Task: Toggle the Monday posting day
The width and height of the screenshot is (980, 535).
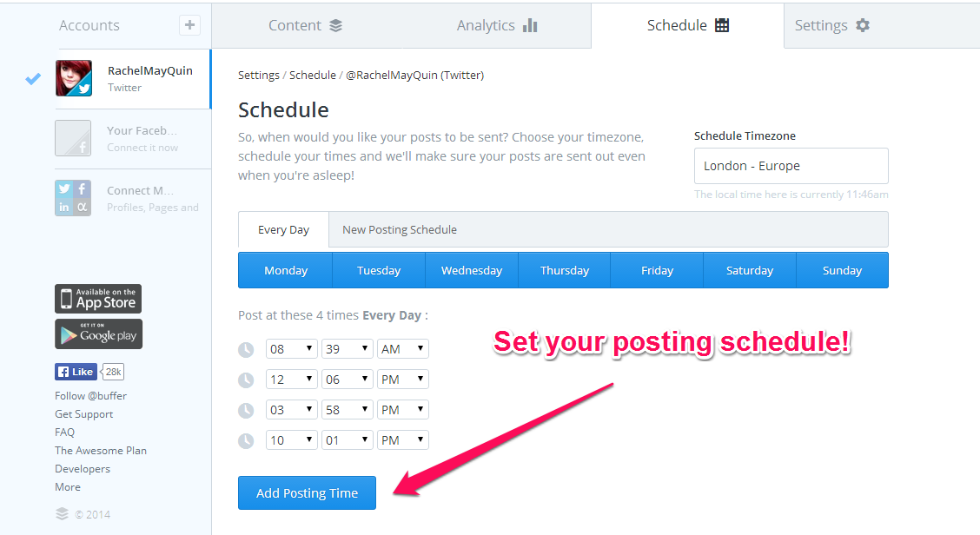Action: point(286,271)
